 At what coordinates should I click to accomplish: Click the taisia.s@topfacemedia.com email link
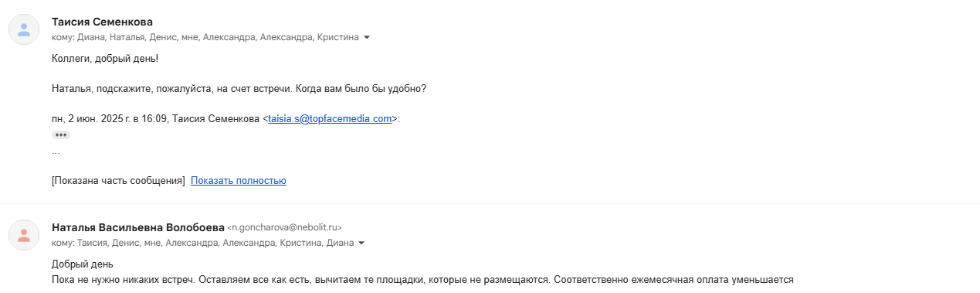(x=330, y=119)
